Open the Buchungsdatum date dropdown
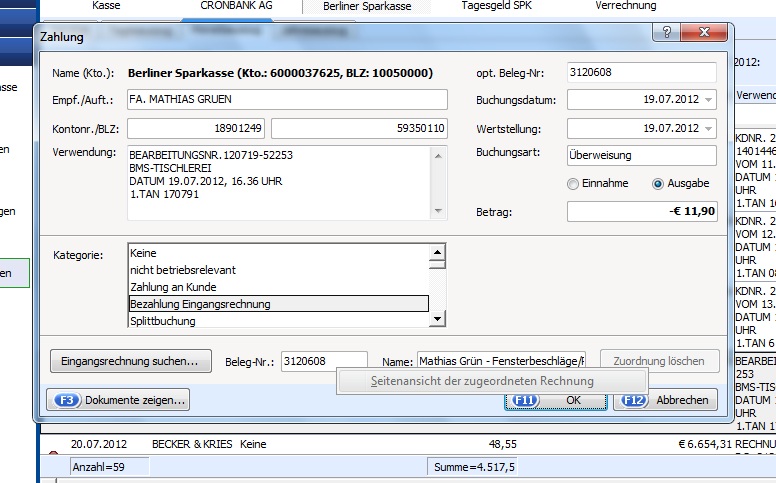Image resolution: width=776 pixels, height=483 pixels. pyautogui.click(x=709, y=99)
